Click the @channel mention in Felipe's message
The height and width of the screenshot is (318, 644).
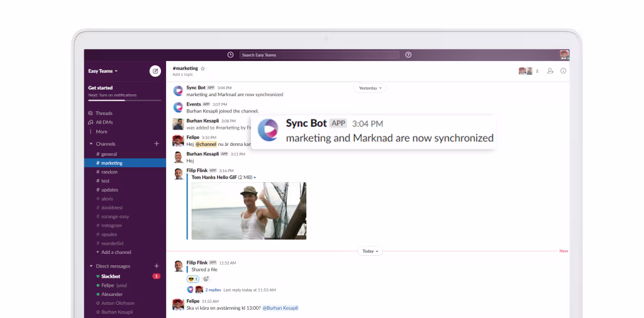pyautogui.click(x=206, y=145)
